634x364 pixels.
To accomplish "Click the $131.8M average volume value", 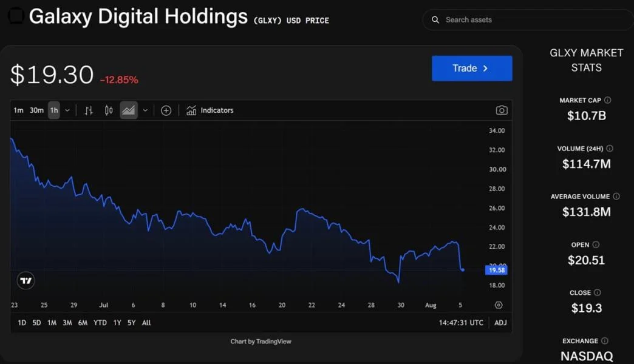I will pos(586,212).
